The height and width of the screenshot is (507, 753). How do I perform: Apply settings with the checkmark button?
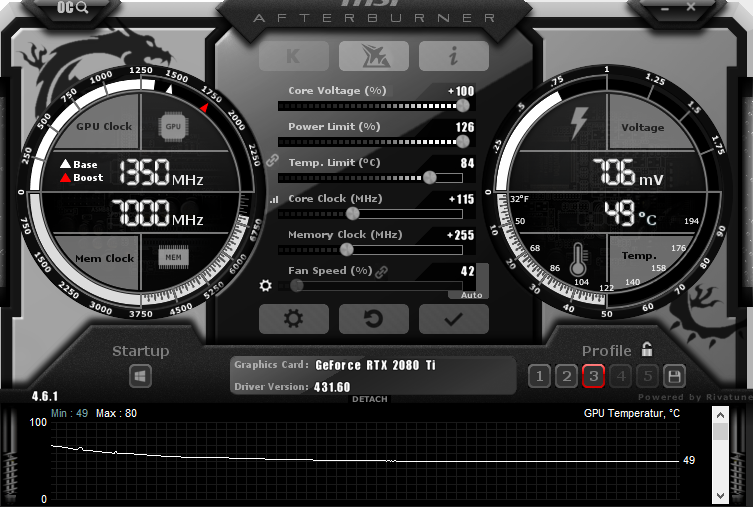tap(454, 319)
